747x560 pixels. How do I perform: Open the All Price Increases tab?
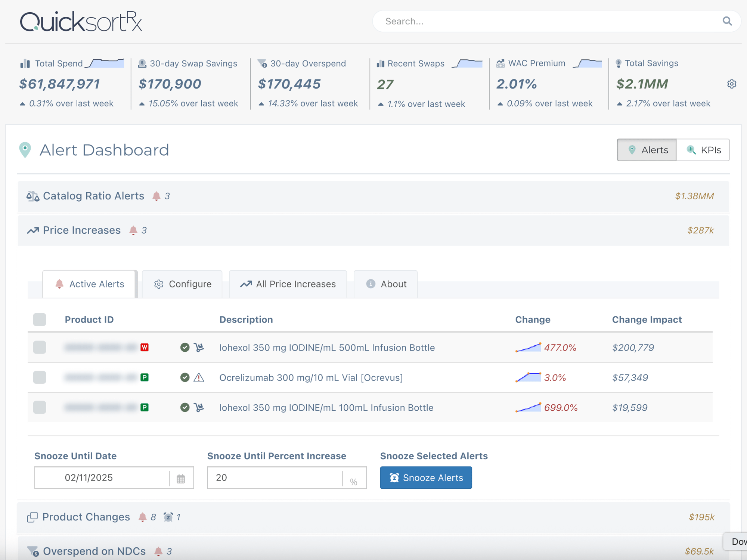(288, 284)
